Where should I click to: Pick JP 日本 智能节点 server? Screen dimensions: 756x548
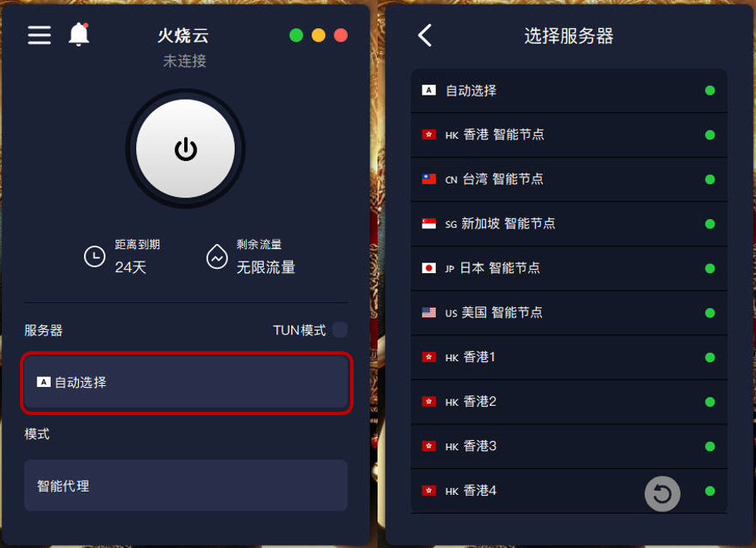569,268
